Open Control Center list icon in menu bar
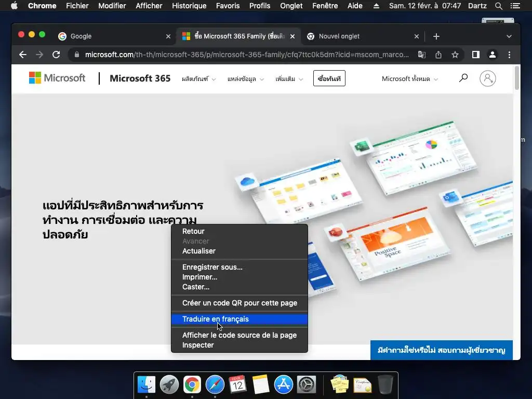 (515, 6)
